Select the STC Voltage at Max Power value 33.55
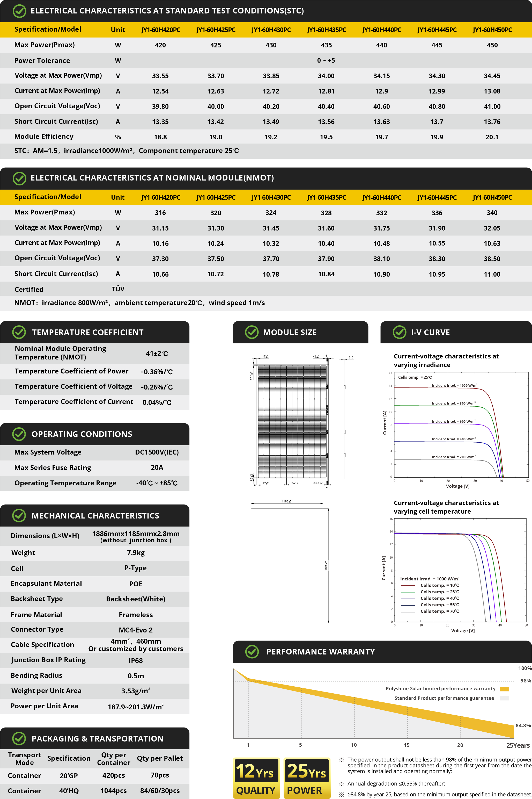This screenshot has width=532, height=799. tap(160, 76)
